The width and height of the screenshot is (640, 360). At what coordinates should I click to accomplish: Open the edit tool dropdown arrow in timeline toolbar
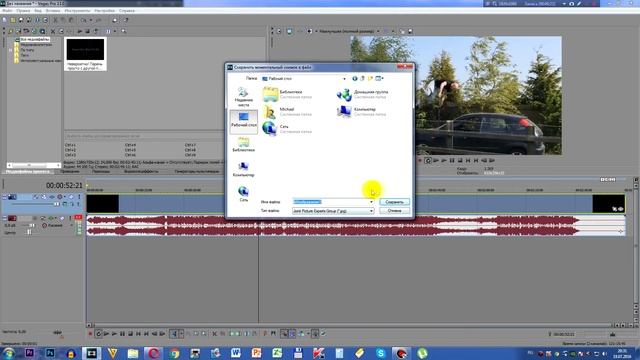point(181,334)
